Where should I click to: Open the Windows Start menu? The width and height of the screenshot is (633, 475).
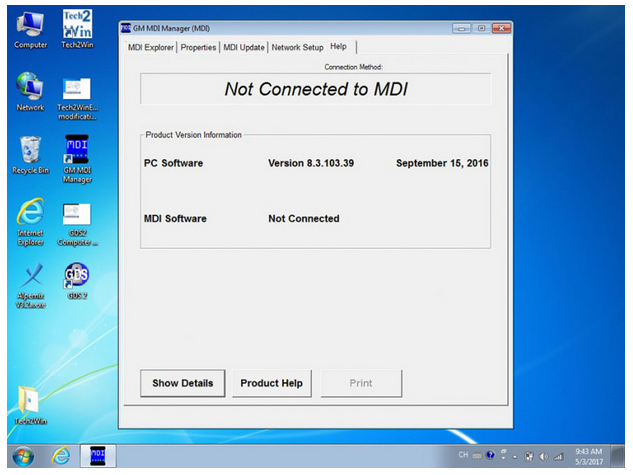tap(23, 456)
